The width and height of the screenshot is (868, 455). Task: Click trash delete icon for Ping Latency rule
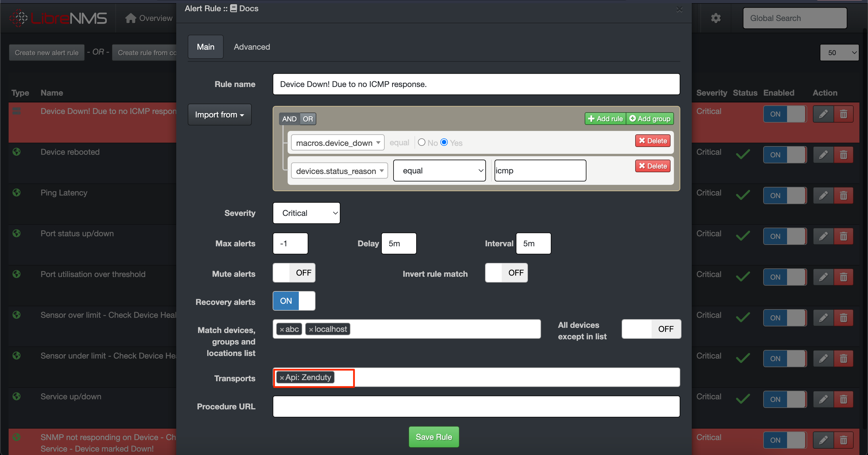pyautogui.click(x=843, y=195)
